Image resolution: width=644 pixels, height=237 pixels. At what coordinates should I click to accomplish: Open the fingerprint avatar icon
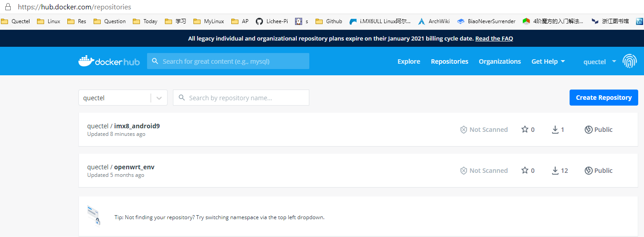tap(629, 61)
